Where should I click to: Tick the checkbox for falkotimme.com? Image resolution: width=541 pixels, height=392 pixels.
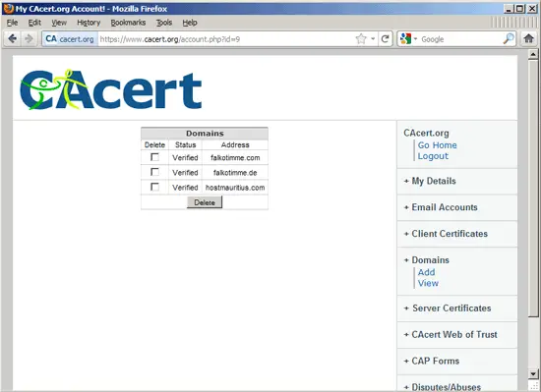click(154, 157)
